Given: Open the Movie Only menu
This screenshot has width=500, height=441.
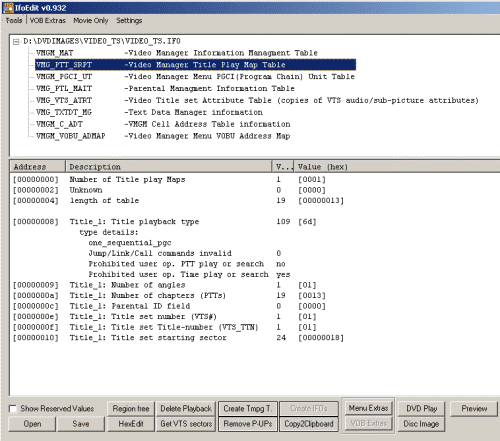Looking at the screenshot, I should 91,21.
